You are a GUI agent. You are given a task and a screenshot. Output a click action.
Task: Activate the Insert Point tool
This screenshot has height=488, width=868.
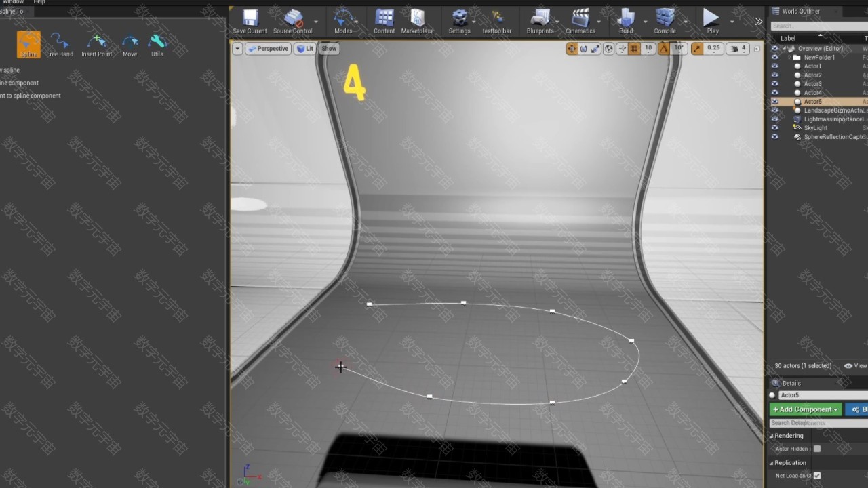tap(97, 44)
